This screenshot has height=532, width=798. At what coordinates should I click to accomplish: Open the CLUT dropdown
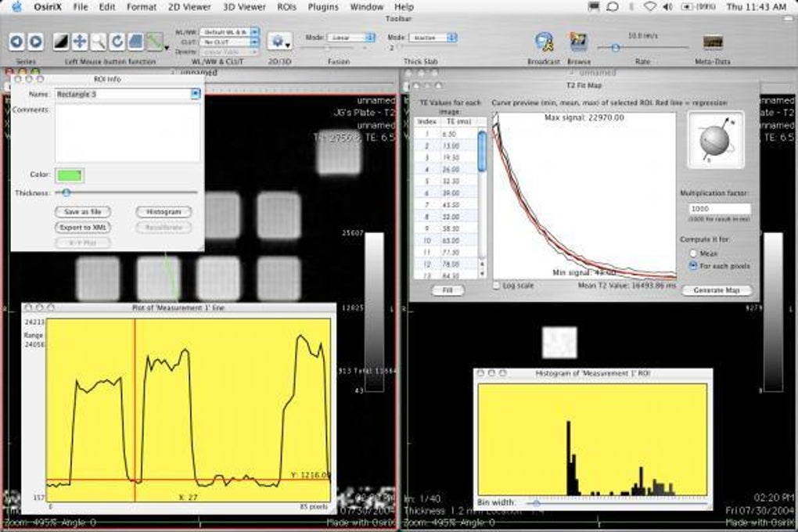pos(229,41)
